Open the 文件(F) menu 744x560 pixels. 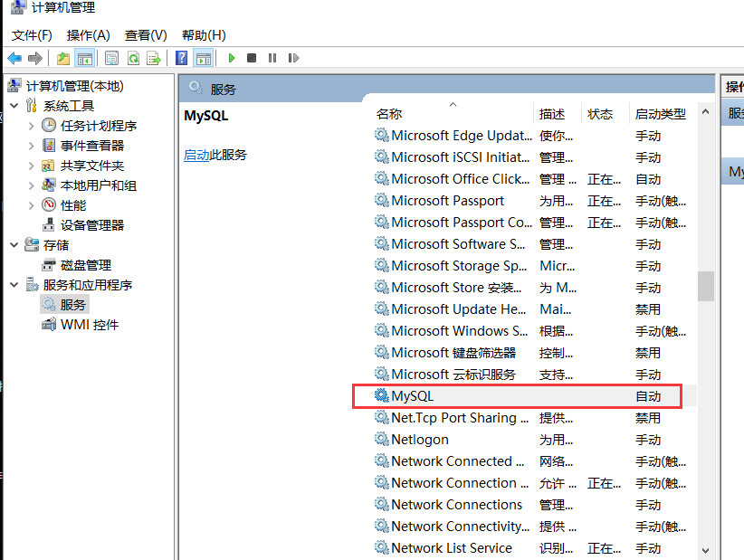click(32, 35)
